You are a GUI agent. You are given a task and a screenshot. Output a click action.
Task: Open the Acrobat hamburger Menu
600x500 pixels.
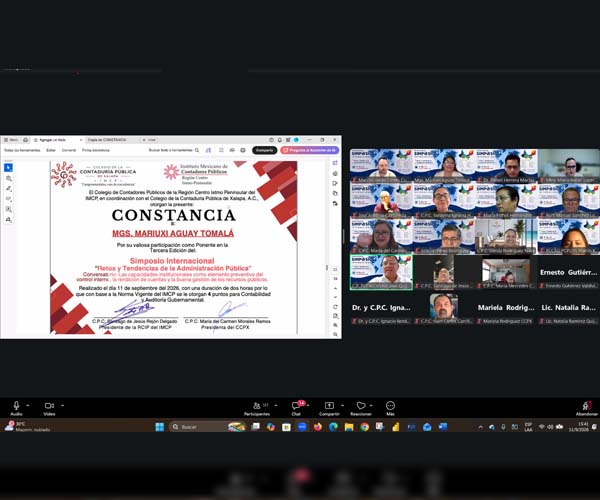coord(10,140)
